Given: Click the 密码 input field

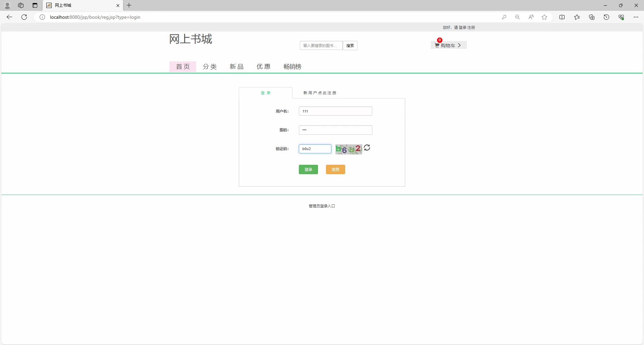Looking at the screenshot, I should point(335,130).
